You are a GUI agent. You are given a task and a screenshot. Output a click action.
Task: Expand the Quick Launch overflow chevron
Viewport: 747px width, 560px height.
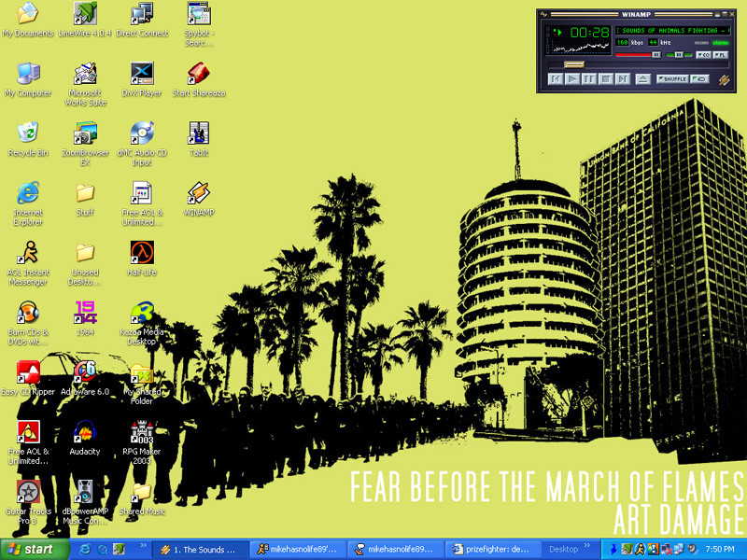[x=143, y=546]
